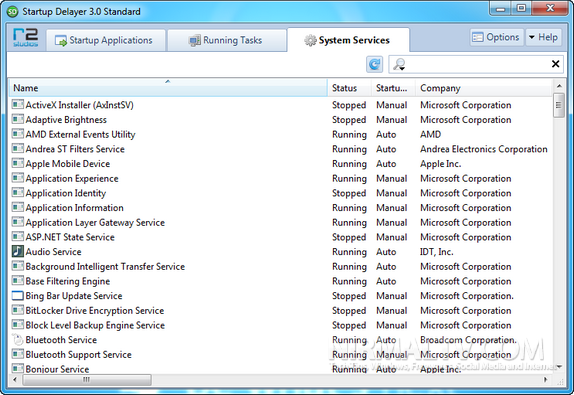This screenshot has width=574, height=395.
Task: Click the Andrea Electronics Corporation cell
Action: click(x=484, y=149)
